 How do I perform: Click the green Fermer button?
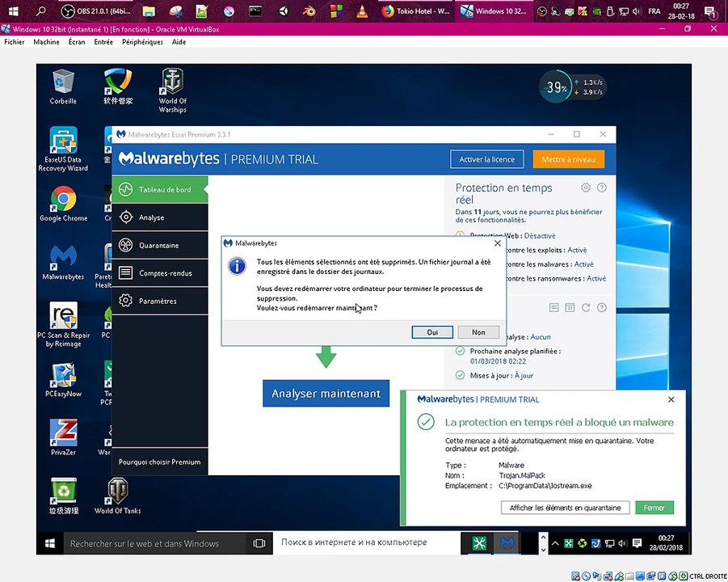(654, 508)
